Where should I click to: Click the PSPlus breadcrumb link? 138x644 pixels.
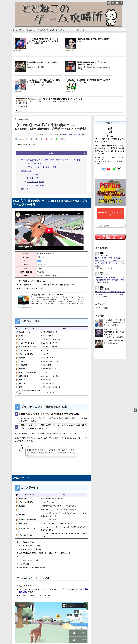click(25, 119)
